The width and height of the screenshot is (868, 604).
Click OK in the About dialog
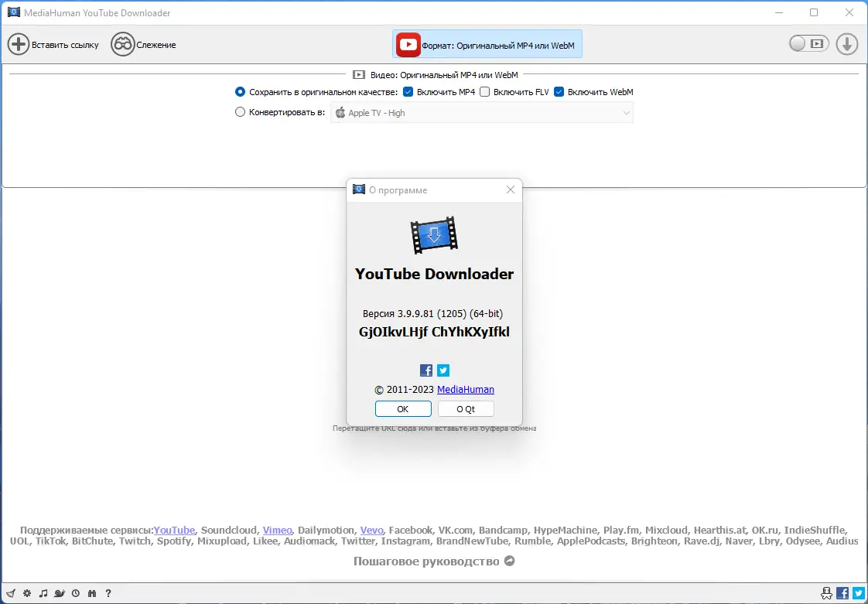coord(403,409)
